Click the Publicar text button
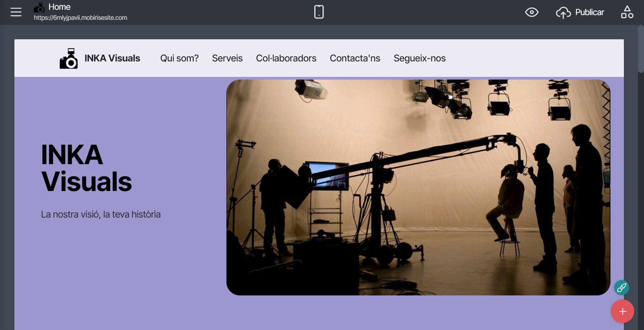Image resolution: width=644 pixels, height=330 pixels. 589,12
